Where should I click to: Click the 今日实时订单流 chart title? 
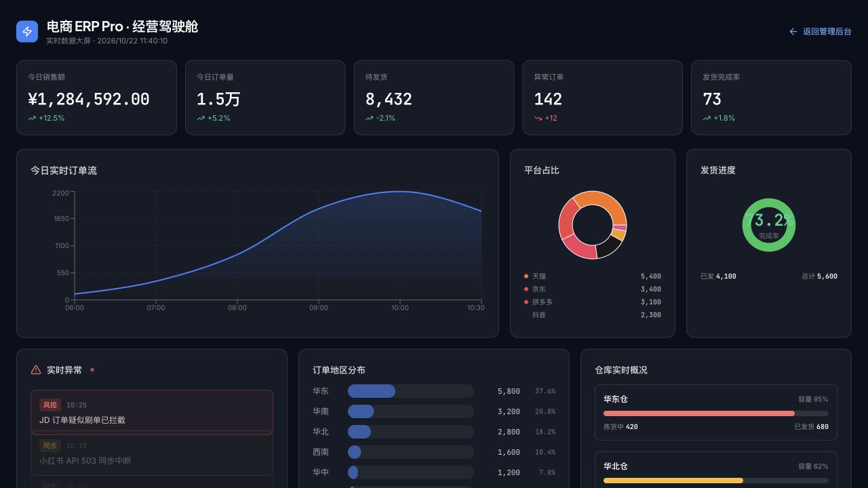pos(64,171)
